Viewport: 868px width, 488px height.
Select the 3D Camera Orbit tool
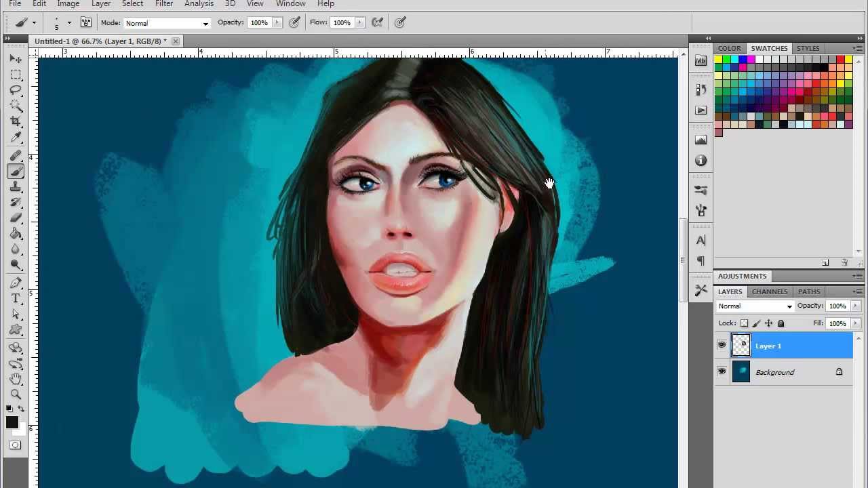point(16,364)
